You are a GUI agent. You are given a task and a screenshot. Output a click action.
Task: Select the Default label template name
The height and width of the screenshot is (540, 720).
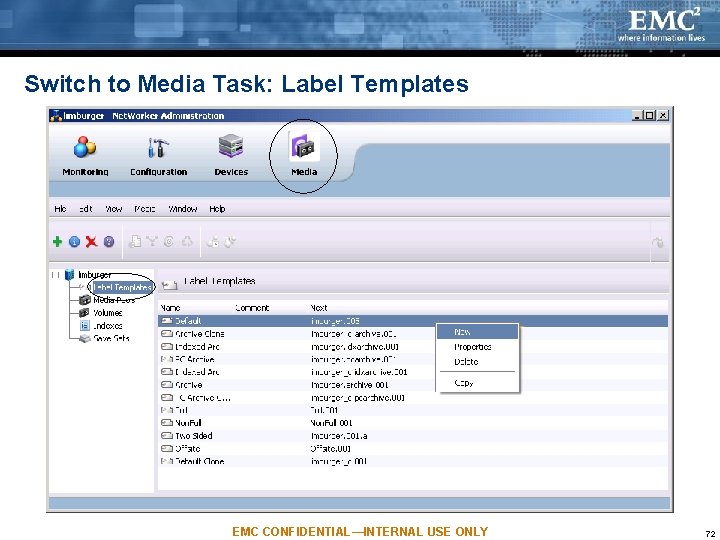[188, 321]
